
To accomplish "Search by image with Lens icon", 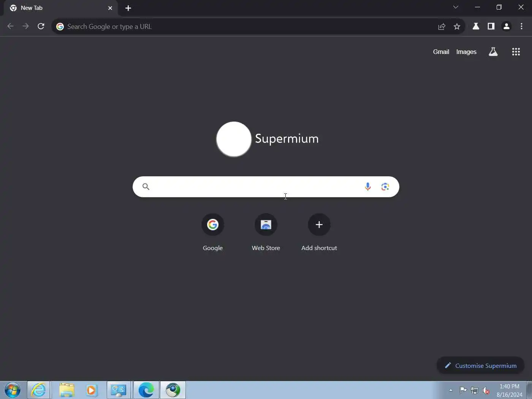I will click(385, 187).
